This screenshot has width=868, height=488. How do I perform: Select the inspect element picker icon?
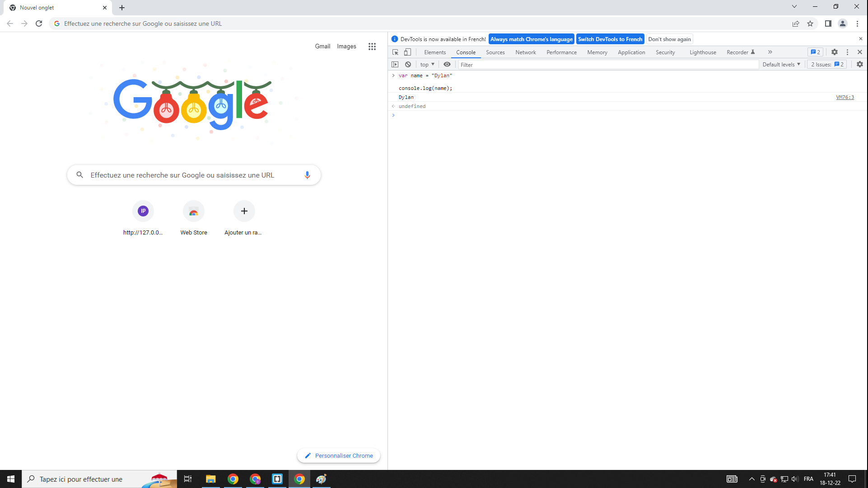tap(396, 52)
